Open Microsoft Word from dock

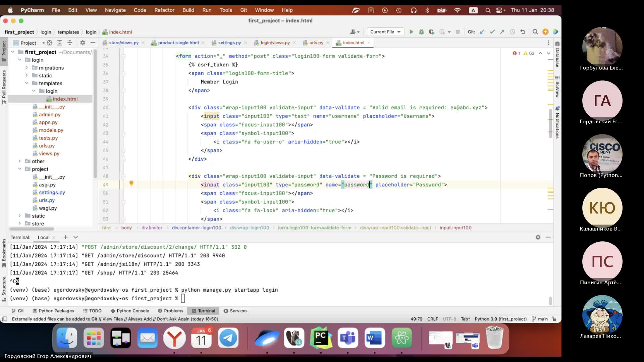(375, 338)
